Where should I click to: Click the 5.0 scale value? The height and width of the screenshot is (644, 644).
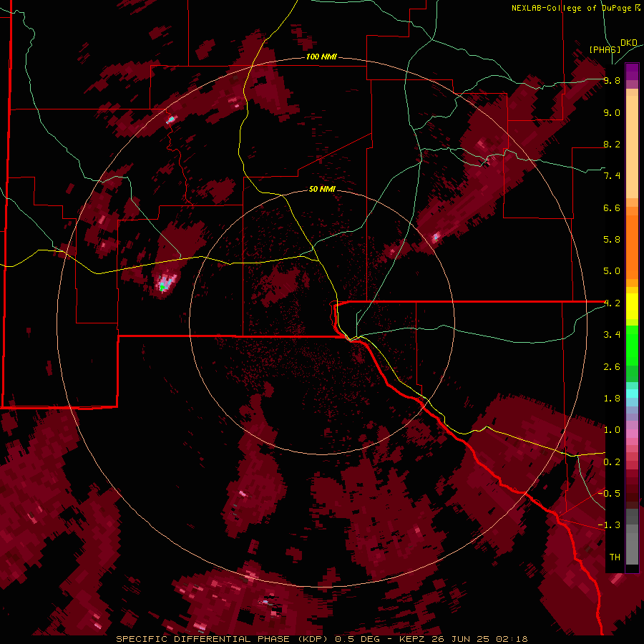(612, 271)
